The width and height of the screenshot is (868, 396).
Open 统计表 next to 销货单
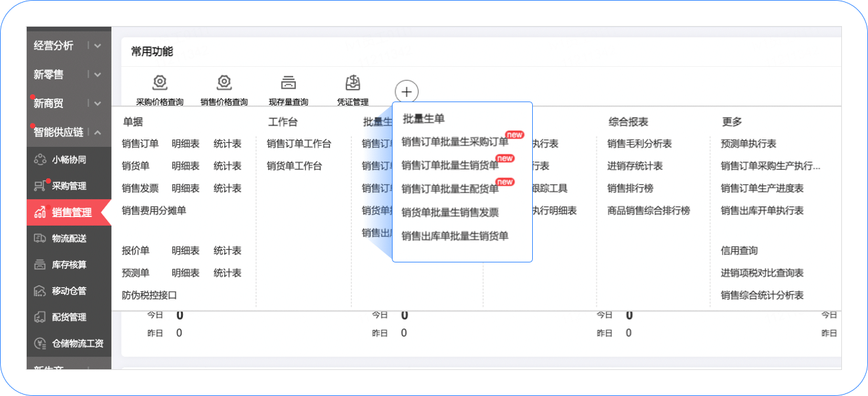click(x=228, y=166)
